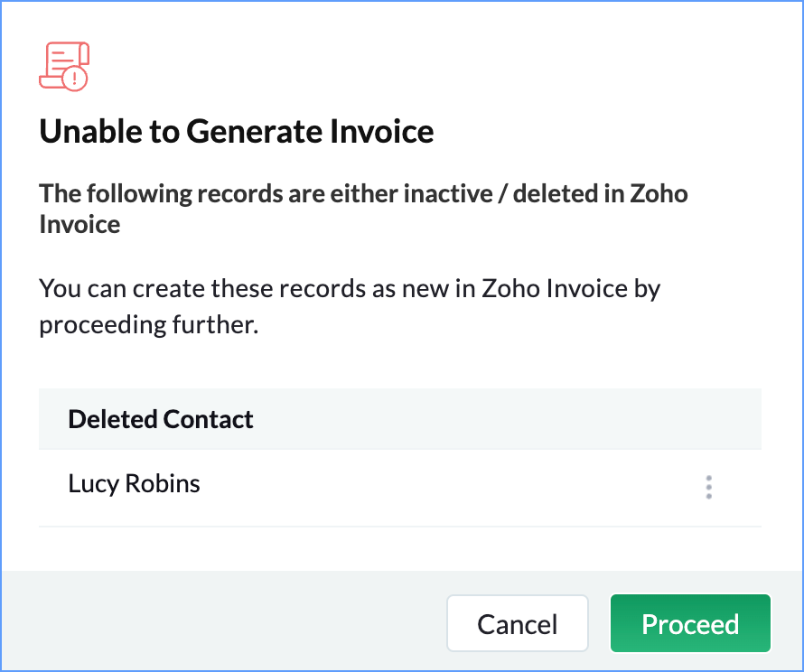Screen dimensions: 804x672
Task: Click the bold inactive / deleted records message
Action: tap(363, 209)
